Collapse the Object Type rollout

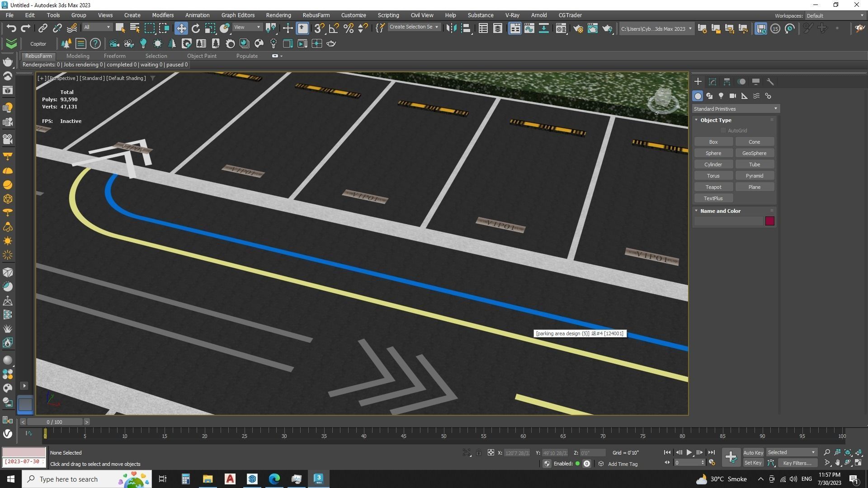697,120
